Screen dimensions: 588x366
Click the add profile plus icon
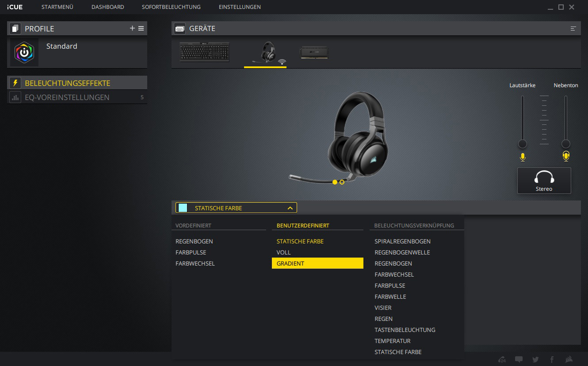coord(132,28)
